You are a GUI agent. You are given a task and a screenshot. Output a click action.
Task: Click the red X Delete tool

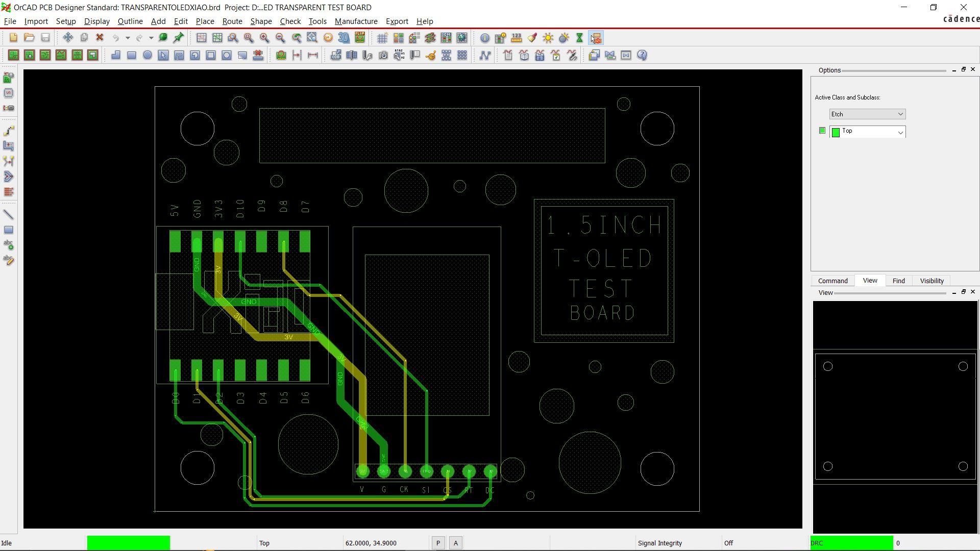click(x=100, y=38)
